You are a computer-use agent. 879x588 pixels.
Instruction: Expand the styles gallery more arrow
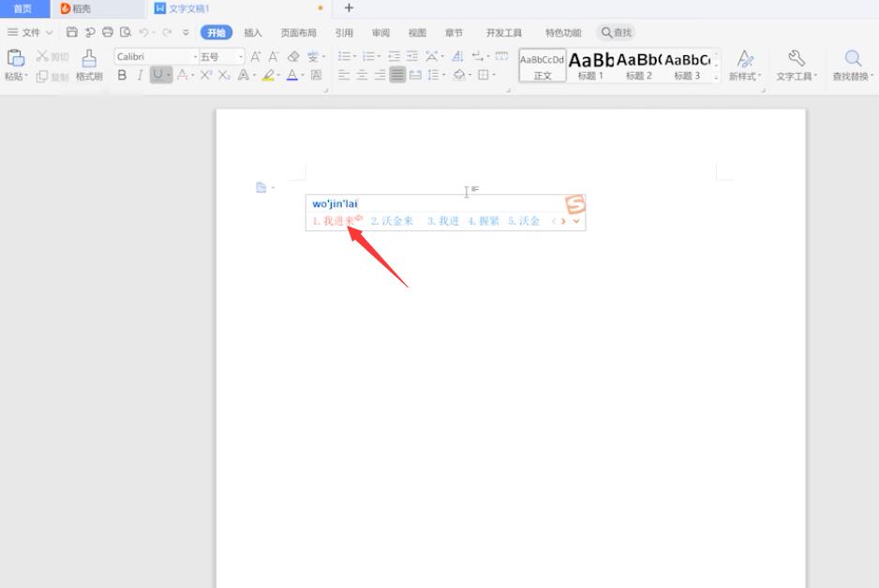pos(716,78)
